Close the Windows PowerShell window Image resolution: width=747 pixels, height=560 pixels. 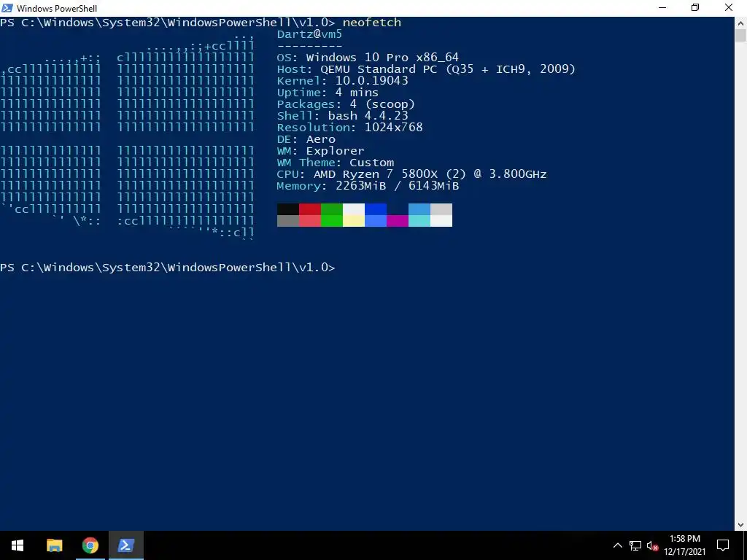tap(729, 7)
